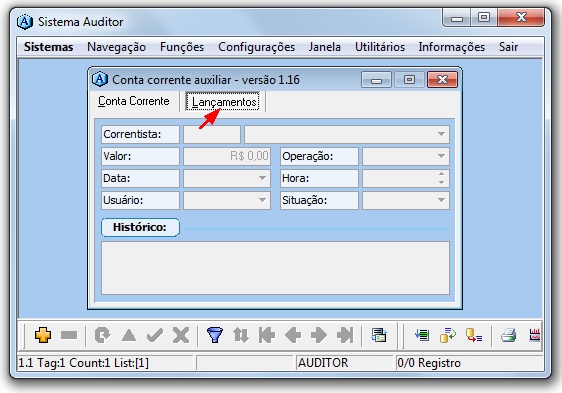Click Sair in the menu bar

[x=508, y=47]
